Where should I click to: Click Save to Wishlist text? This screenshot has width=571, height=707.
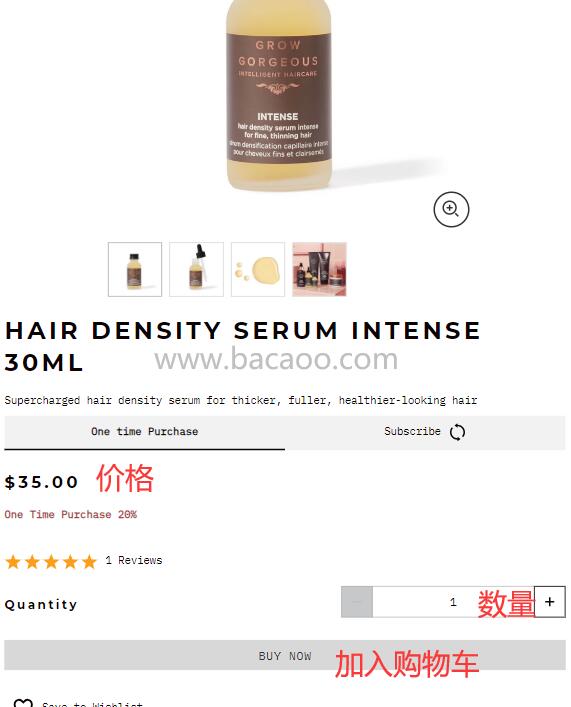point(92,704)
